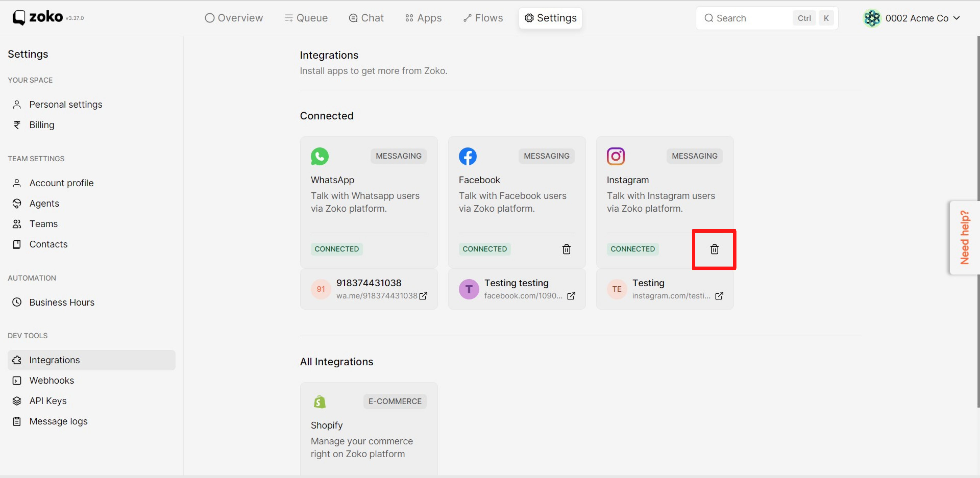Screen dimensions: 980x478
Task: Click the Webhooks icon
Action: pyautogui.click(x=17, y=380)
